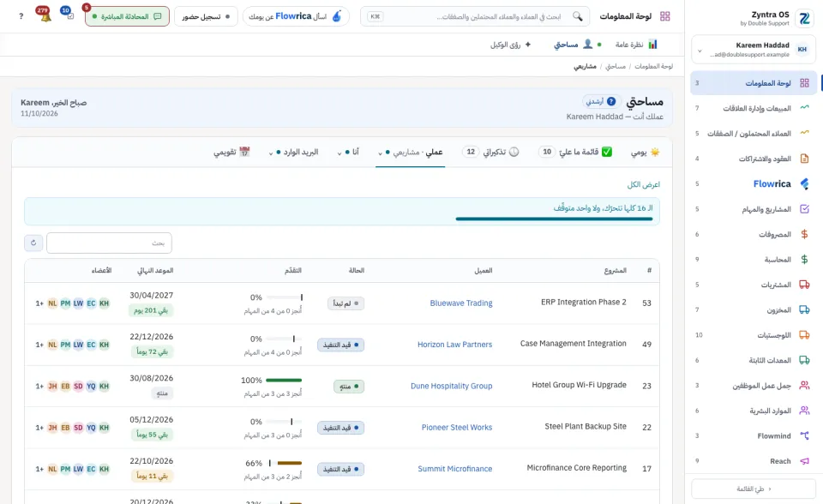
Task: Expand Kareem Haddad account dropdown
Action: point(700,51)
